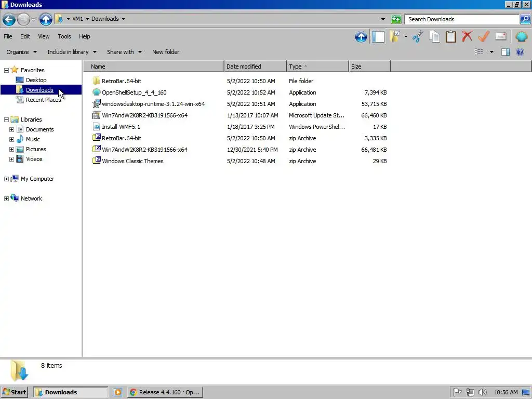Click the orange checkmark Properties icon

tap(484, 36)
